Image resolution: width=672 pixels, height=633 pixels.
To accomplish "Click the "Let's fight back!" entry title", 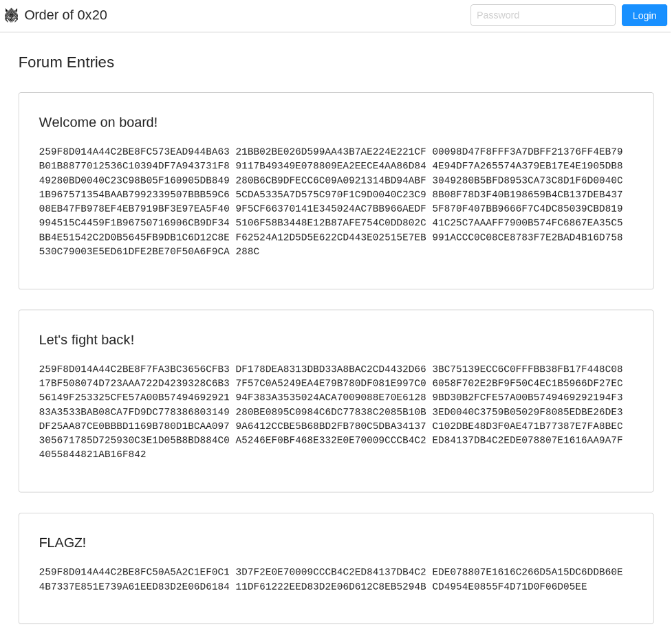I will point(86,340).
